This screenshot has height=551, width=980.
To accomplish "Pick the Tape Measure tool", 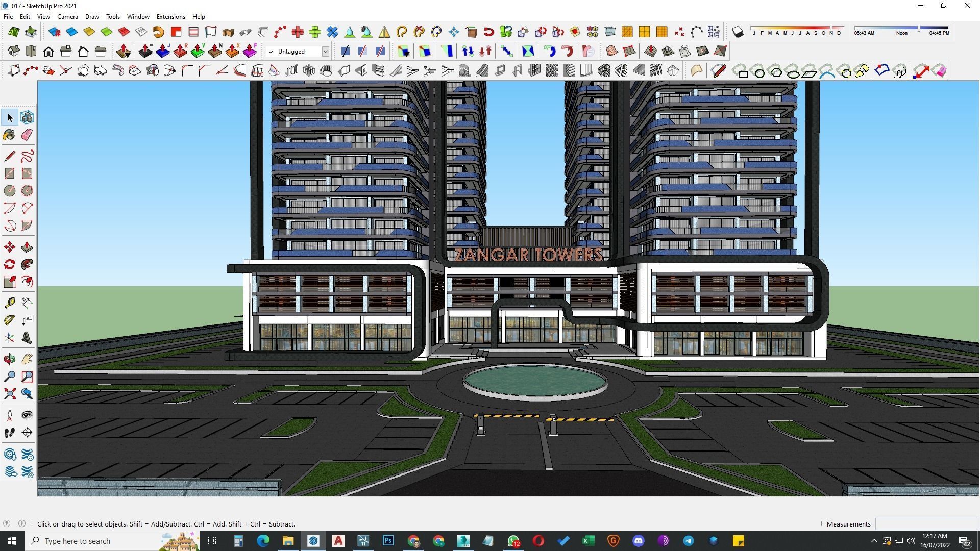I will coord(10,303).
